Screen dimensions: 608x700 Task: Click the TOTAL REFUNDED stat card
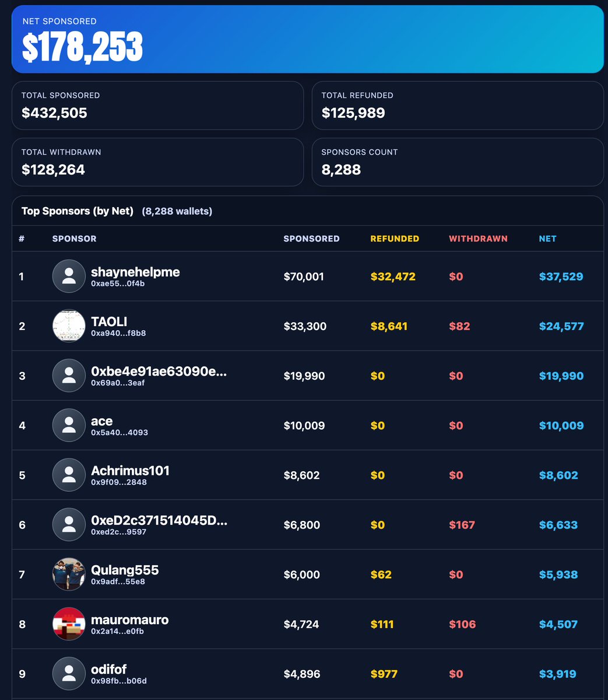[x=458, y=106]
